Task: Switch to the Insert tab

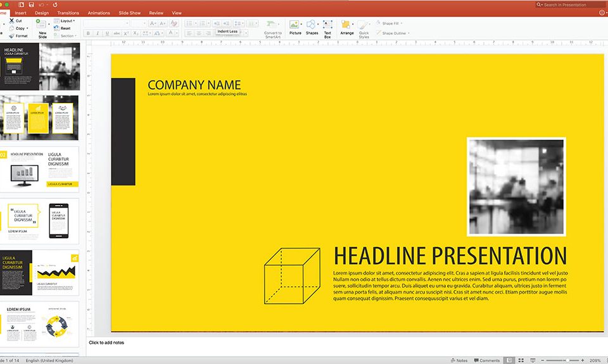Action: point(20,13)
